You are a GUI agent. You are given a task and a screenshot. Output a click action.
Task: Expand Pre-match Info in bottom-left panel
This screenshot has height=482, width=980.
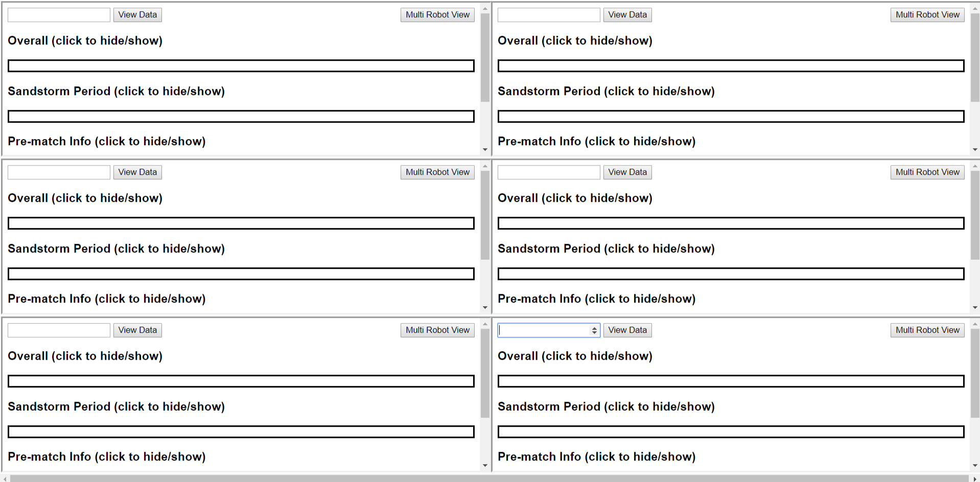(107, 456)
